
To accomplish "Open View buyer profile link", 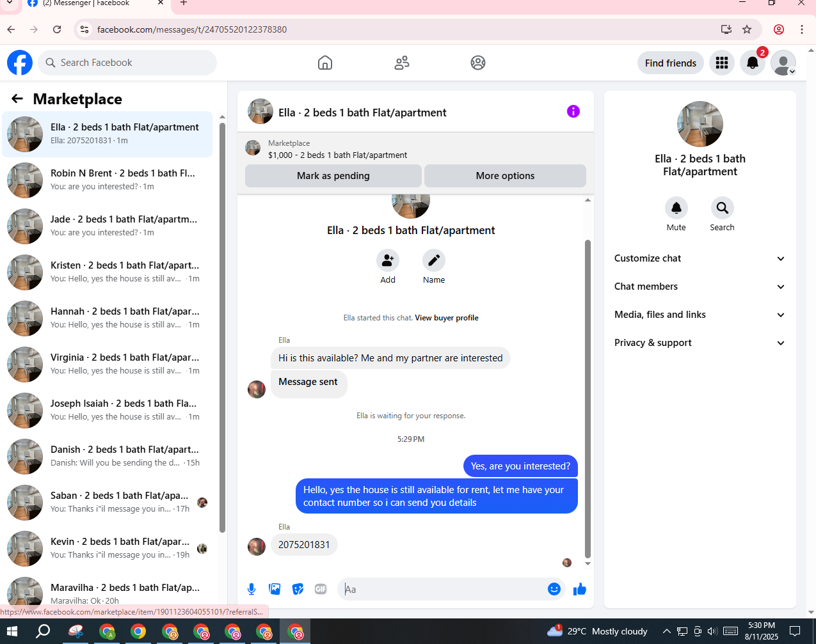I will 447,318.
